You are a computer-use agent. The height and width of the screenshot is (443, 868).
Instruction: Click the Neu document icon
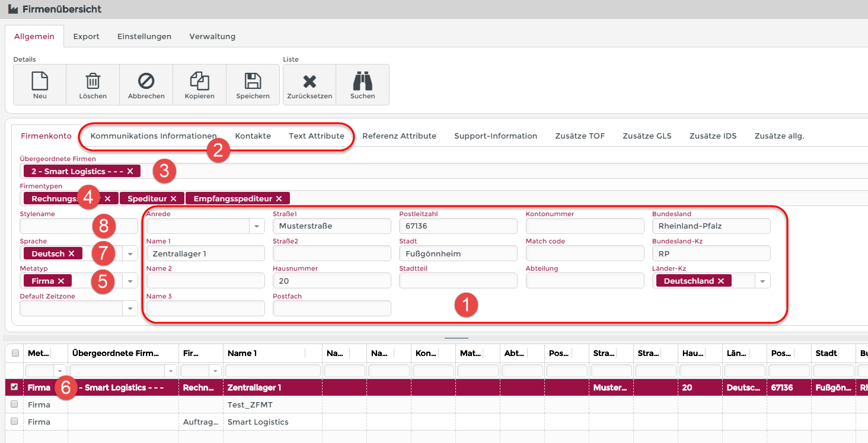(x=40, y=81)
